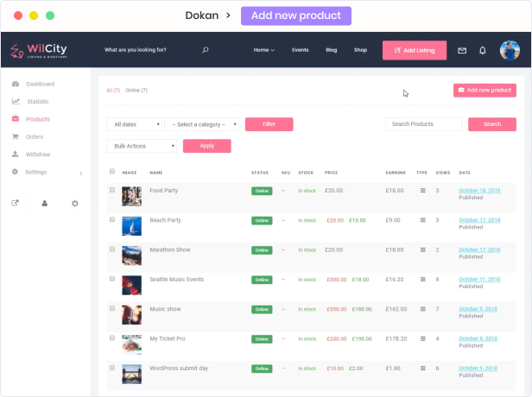Click the Search button
This screenshot has height=397, width=532.
coord(492,124)
